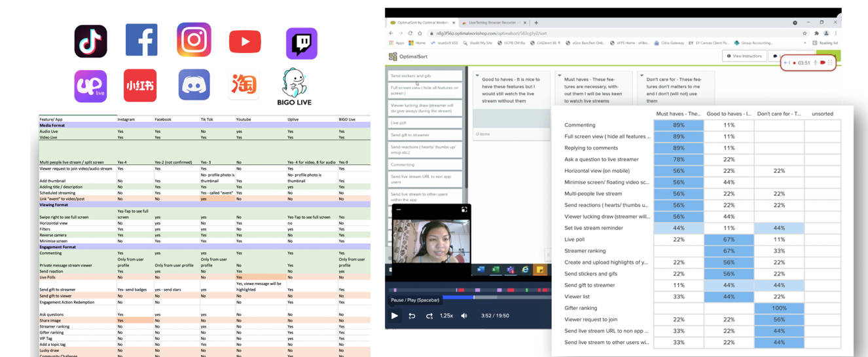Select the 'Send stickers and gifs' card
Screen dimensions: 868x357
click(425, 75)
